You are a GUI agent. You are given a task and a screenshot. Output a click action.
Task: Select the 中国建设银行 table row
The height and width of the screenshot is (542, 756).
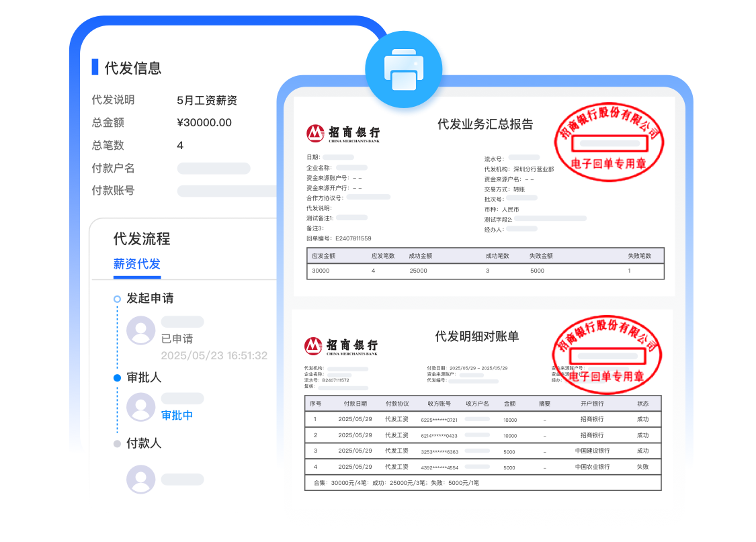[x=482, y=451]
